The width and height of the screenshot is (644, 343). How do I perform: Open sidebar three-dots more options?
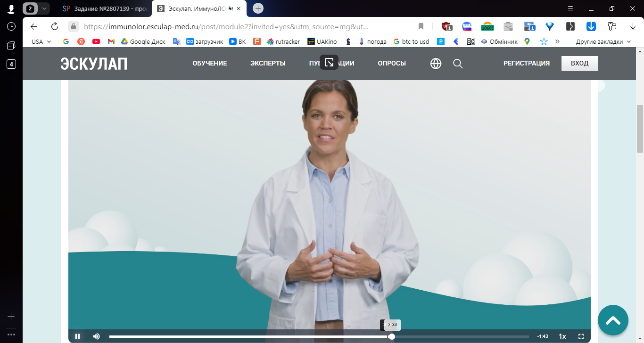(x=11, y=334)
